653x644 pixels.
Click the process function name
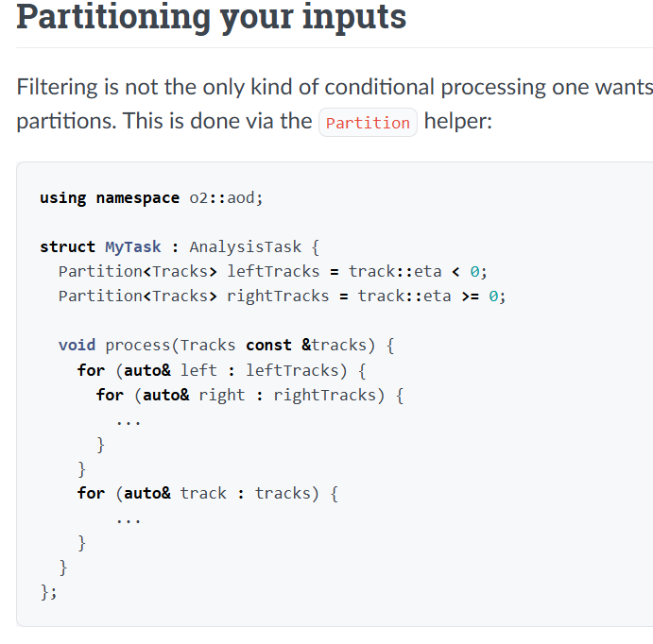tap(137, 346)
